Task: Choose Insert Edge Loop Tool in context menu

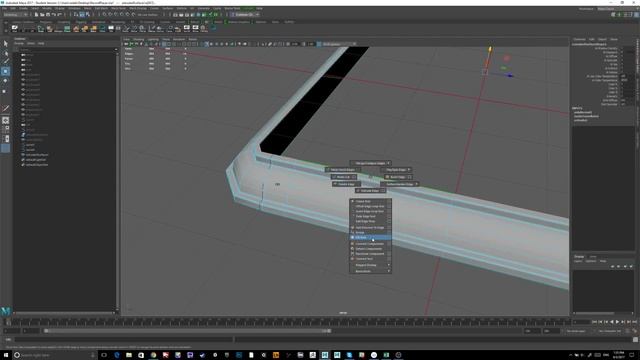Action: [370, 211]
